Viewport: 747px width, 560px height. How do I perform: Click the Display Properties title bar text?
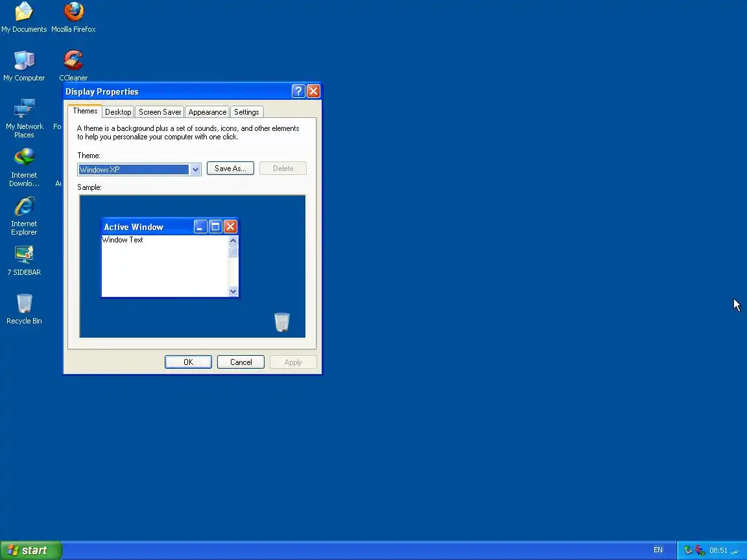coord(102,91)
